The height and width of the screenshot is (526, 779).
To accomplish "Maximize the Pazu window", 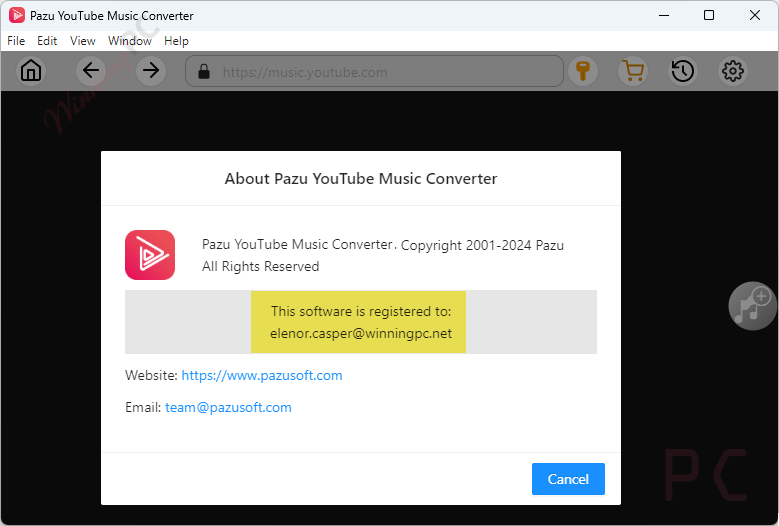I will pos(709,15).
